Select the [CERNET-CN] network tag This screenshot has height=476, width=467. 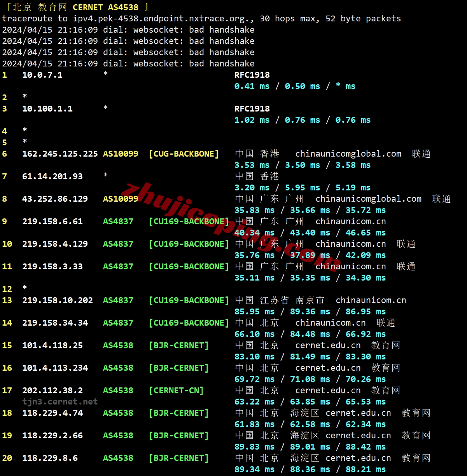[176, 391]
